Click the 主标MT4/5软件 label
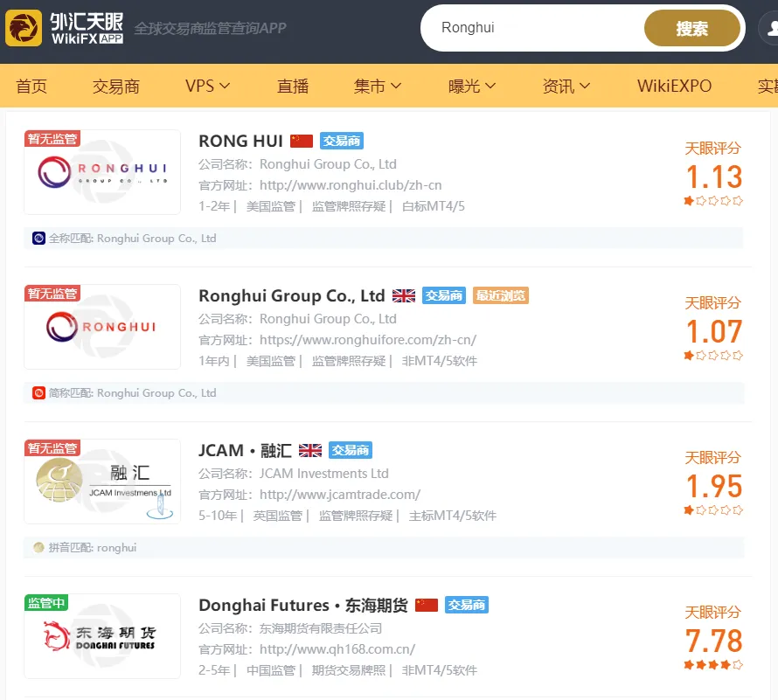778x700 pixels. point(453,516)
